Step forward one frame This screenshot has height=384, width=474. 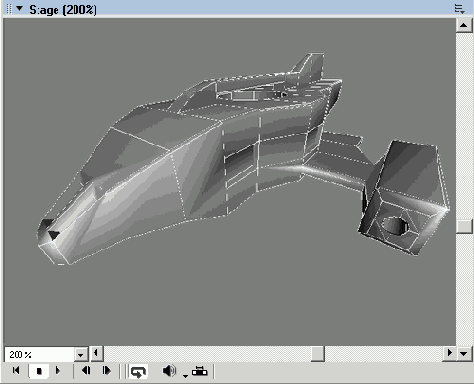[106, 371]
